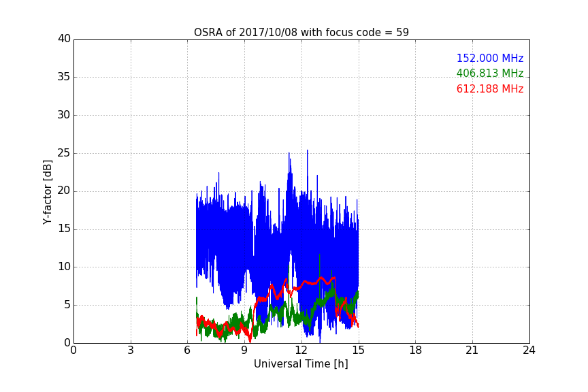Click the x-axis tick label 18

point(415,350)
